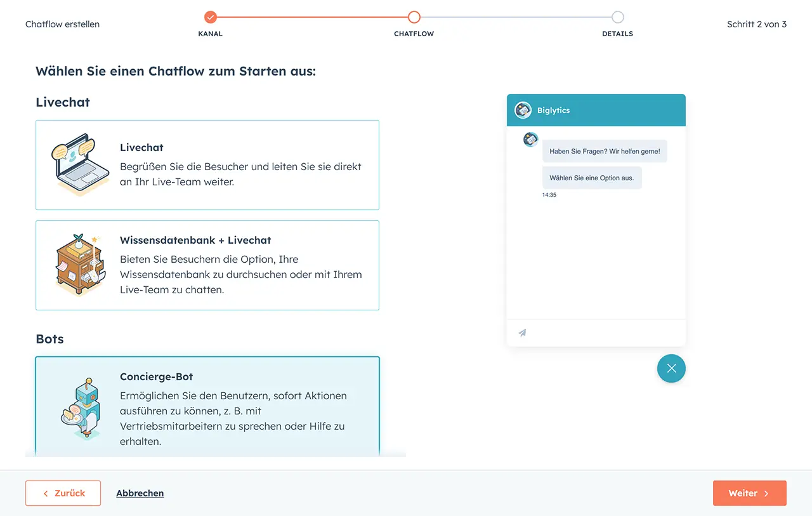Click Biglytics avatar in chat header
Viewport: 812px width, 516px height.
523,110
